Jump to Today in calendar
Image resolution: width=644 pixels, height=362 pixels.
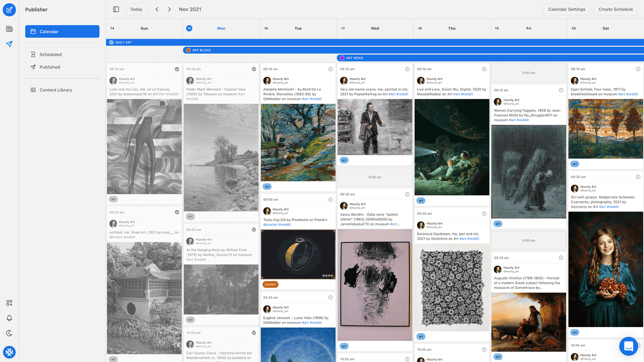(x=136, y=9)
